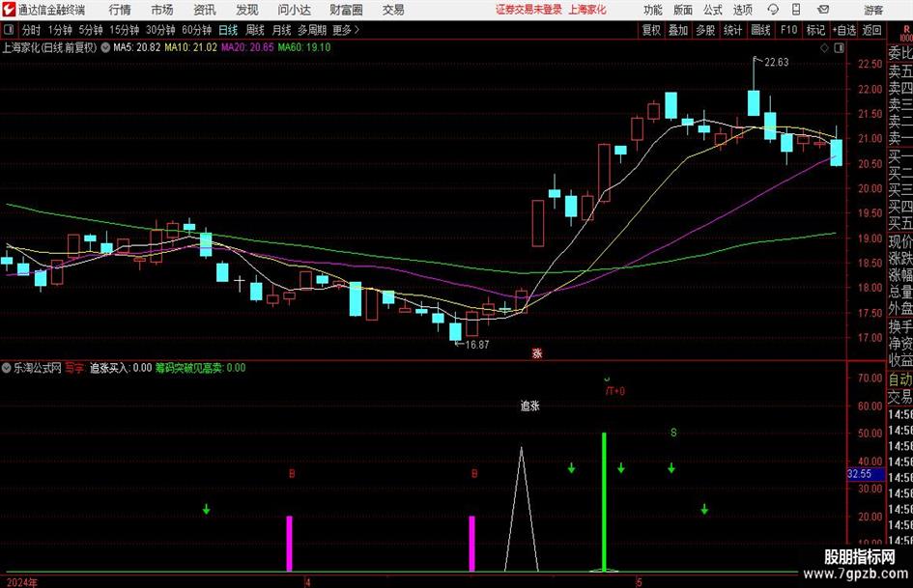Expand the 更多 periods chevron
The height and width of the screenshot is (588, 913).
point(357,30)
